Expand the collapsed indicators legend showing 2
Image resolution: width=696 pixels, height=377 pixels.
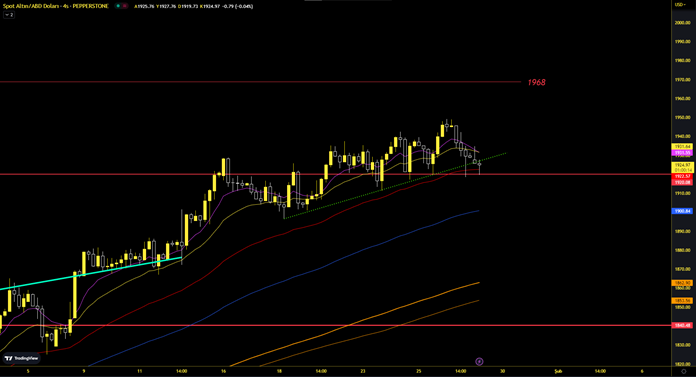point(9,15)
